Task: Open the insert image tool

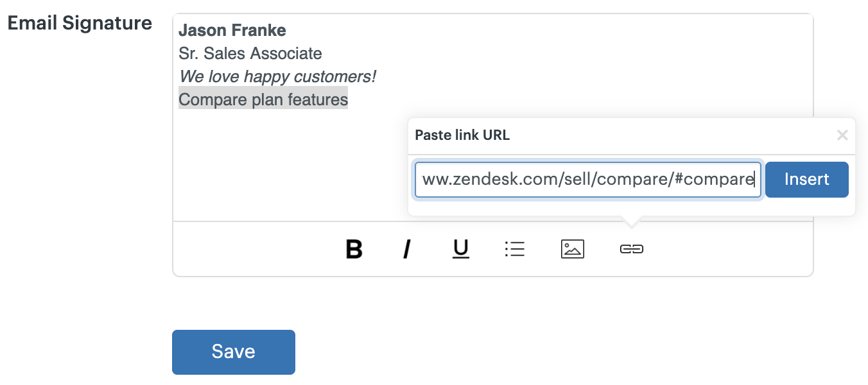Action: 571,249
